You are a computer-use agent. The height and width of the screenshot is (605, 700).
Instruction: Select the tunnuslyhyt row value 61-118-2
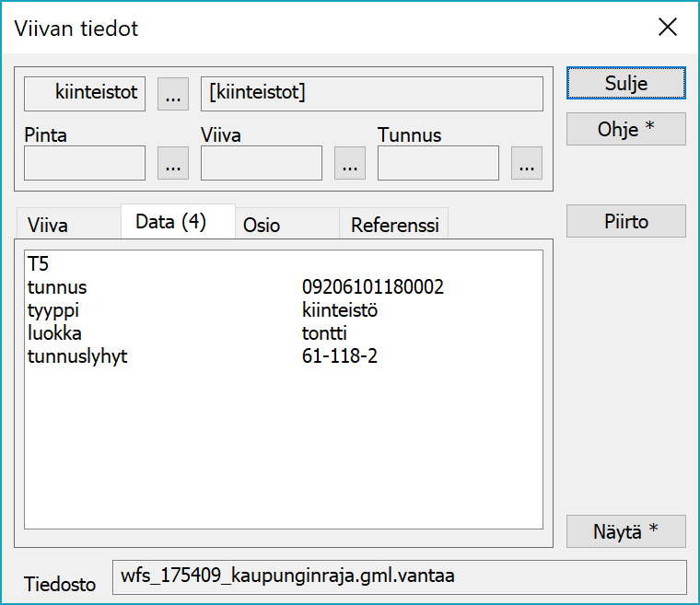coord(340,355)
